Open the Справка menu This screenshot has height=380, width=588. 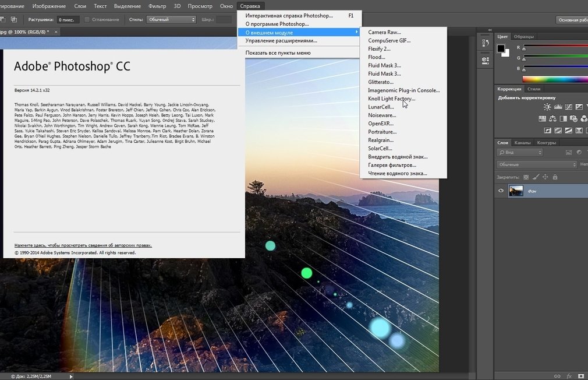(250, 6)
